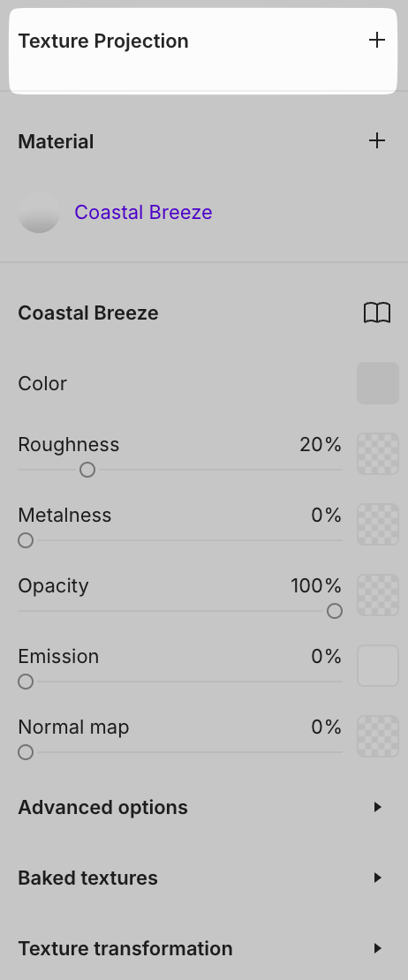Click the Metalness texture map slot
This screenshot has height=980, width=408.
click(x=378, y=524)
